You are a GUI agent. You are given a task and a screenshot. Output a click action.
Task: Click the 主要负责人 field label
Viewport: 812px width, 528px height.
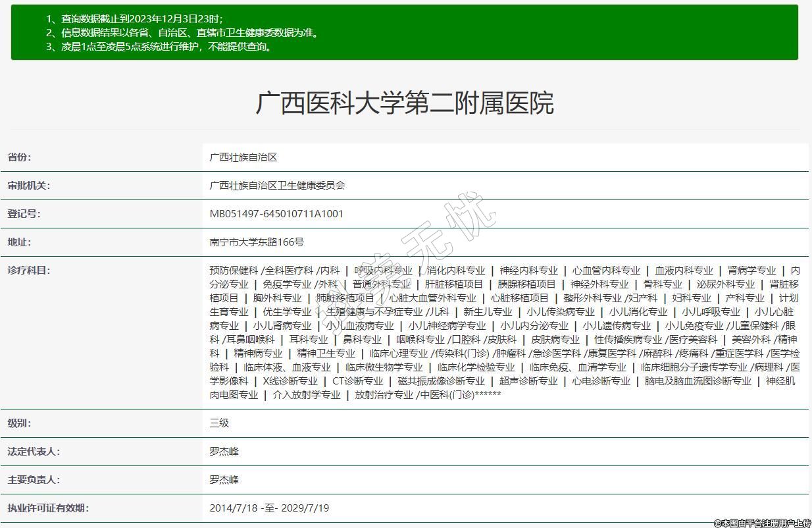[33, 480]
